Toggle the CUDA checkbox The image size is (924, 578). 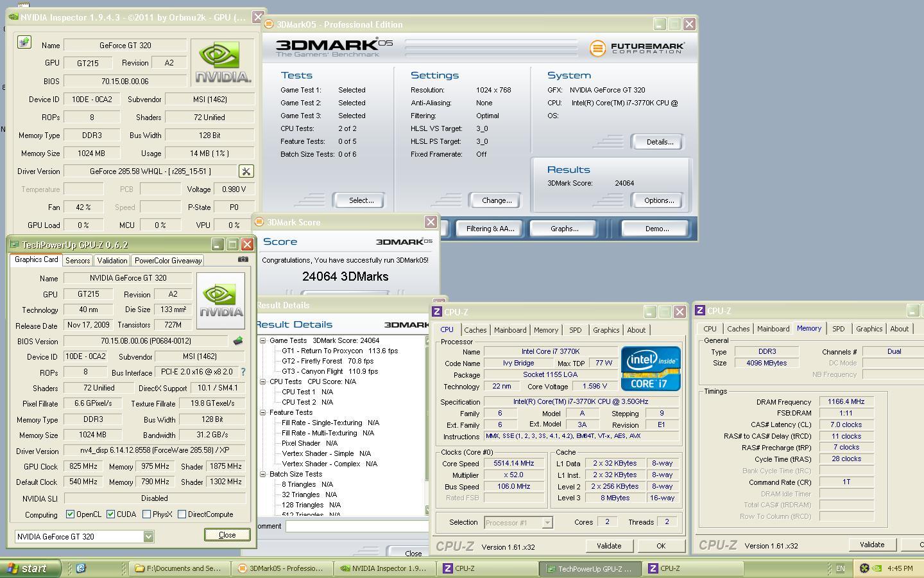(111, 514)
